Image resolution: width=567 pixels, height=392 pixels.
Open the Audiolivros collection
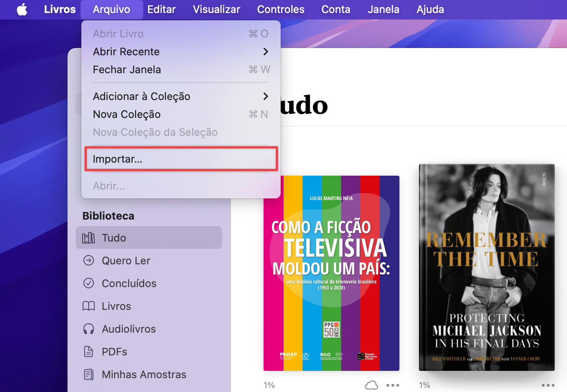pos(149,329)
